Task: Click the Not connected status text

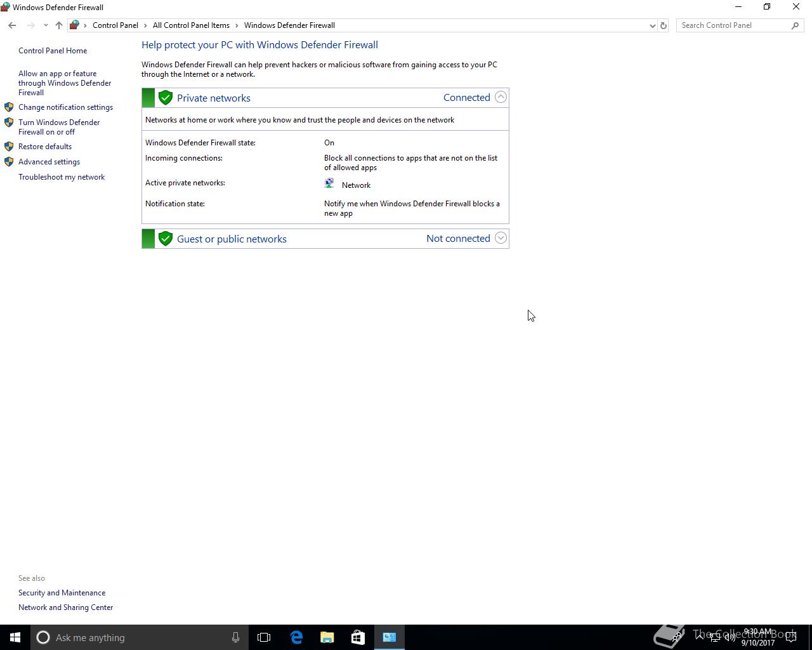Action: (x=458, y=238)
